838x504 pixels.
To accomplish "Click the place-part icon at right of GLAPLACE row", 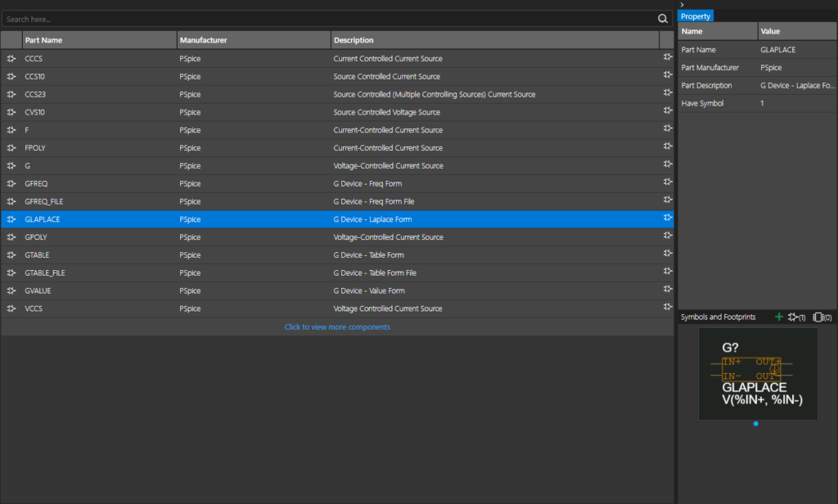I will 668,218.
